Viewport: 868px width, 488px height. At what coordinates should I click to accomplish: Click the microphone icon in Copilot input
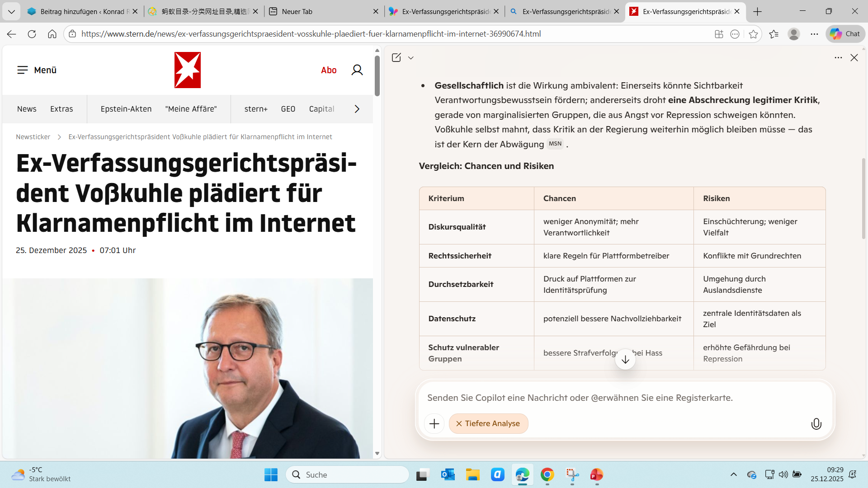pyautogui.click(x=816, y=424)
